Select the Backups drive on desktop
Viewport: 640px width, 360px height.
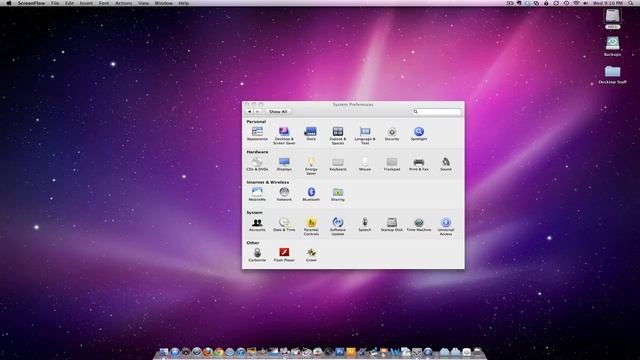coord(612,46)
